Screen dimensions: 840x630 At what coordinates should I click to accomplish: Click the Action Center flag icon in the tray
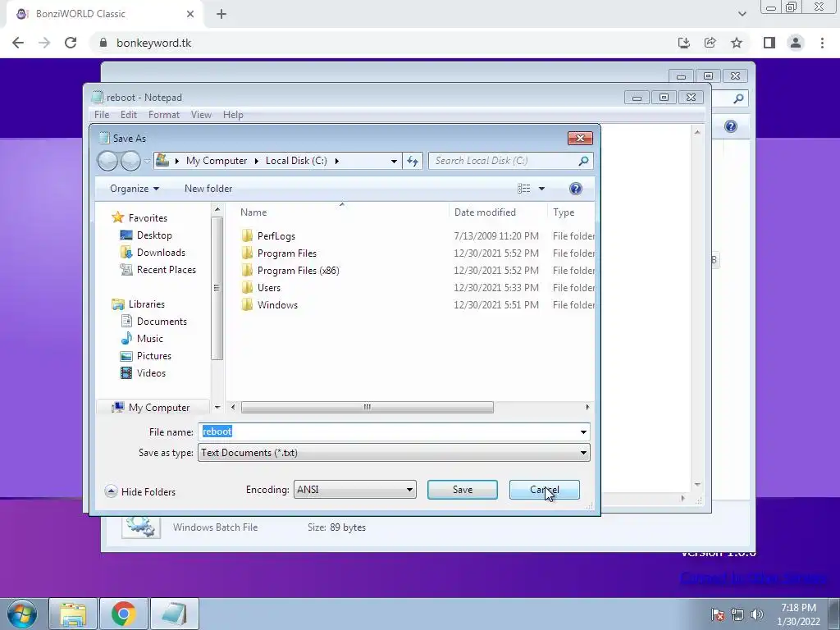718,614
